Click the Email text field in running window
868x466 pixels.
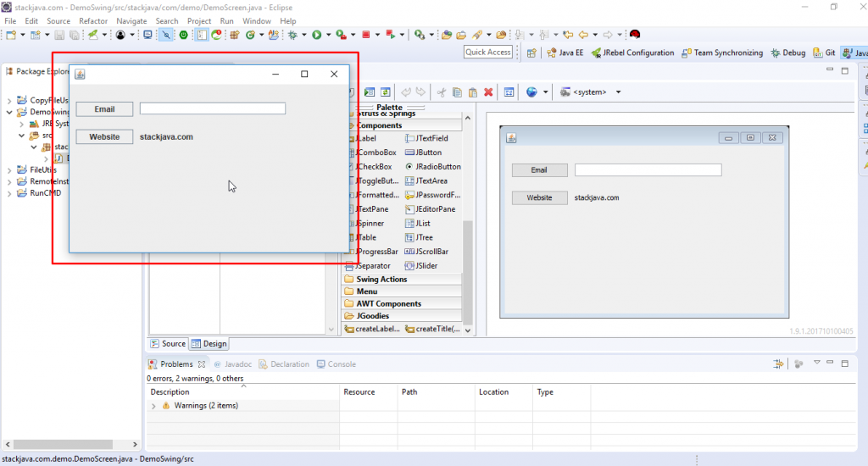point(213,108)
